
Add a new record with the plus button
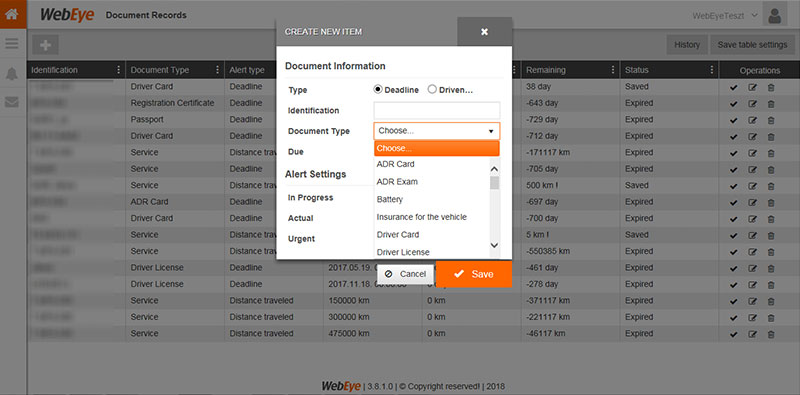45,45
